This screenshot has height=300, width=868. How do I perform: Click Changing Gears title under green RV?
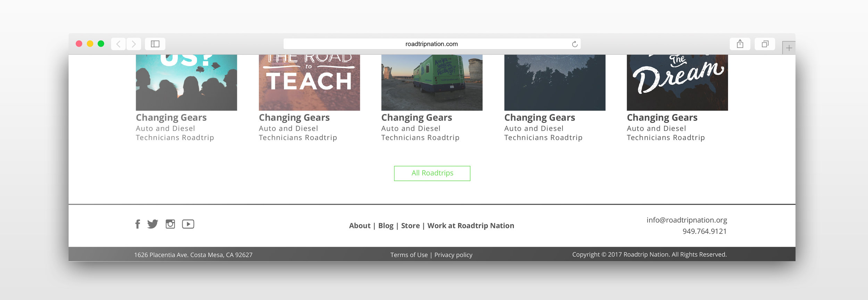[417, 118]
